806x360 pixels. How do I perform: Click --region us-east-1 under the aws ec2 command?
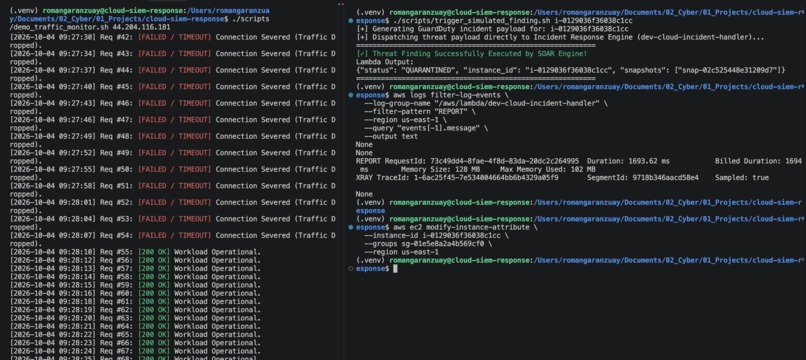401,252
